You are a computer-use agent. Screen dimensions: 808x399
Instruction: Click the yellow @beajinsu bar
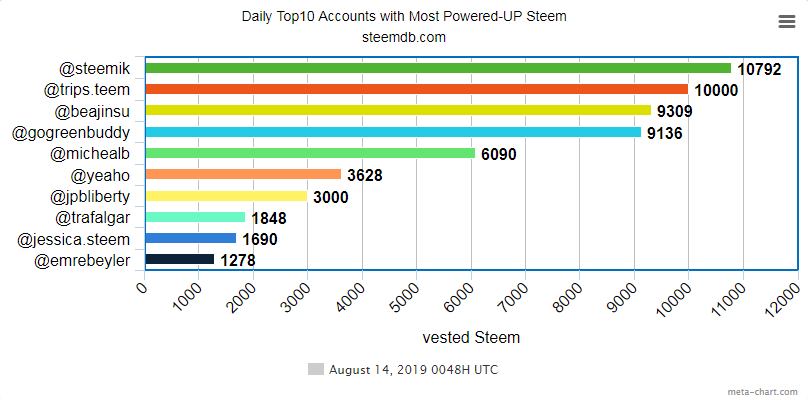[398, 110]
